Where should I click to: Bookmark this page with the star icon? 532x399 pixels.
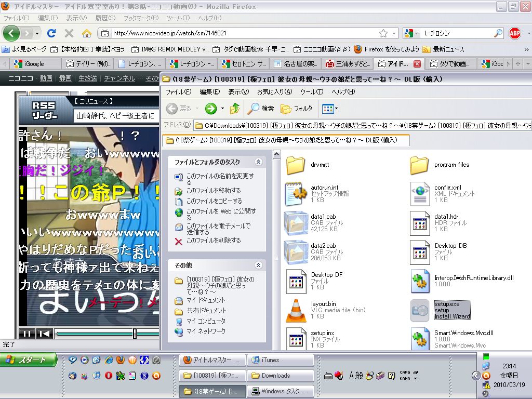(383, 33)
